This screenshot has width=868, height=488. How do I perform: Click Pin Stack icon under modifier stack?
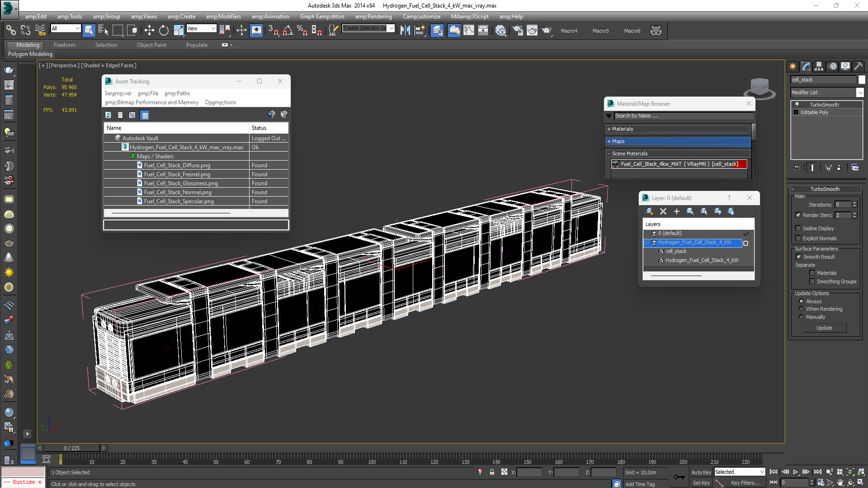pos(797,168)
